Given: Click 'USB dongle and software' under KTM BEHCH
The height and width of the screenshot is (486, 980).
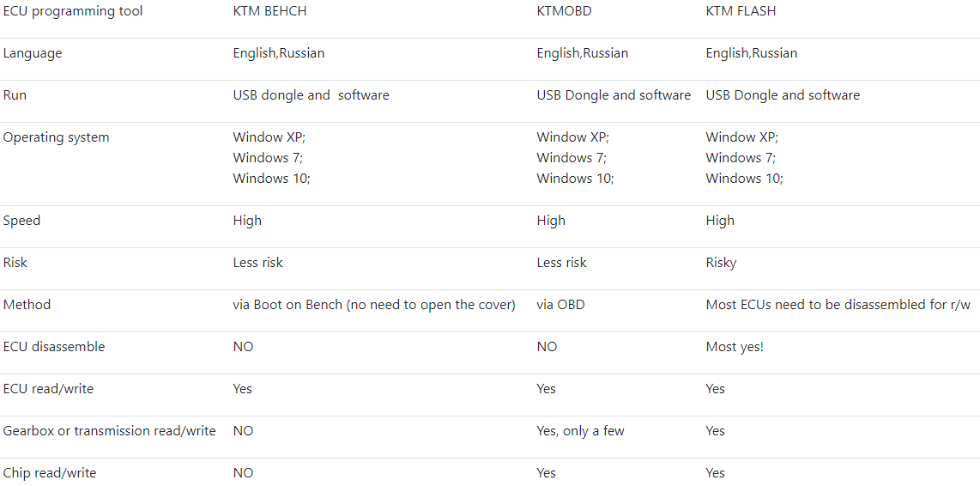Looking at the screenshot, I should pos(312,95).
